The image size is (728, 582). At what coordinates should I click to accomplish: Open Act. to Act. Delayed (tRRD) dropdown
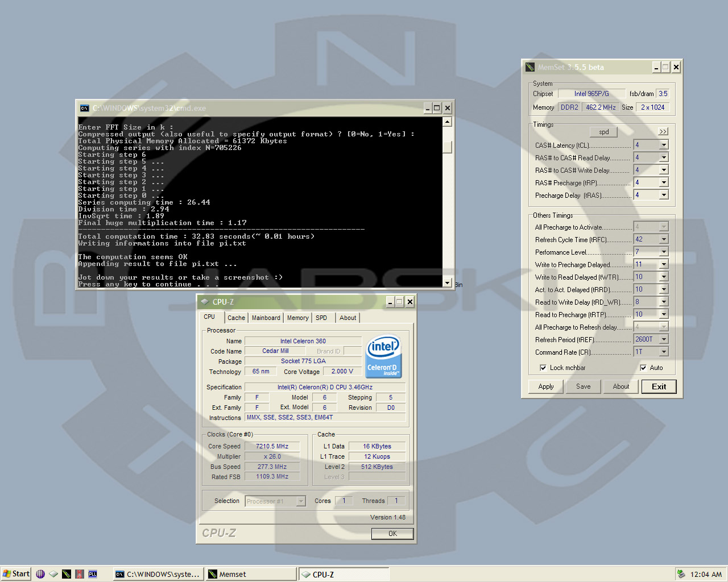point(664,289)
